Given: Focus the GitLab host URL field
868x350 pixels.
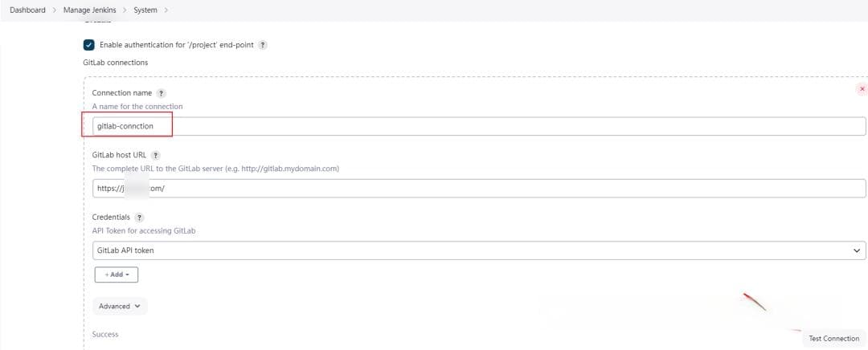Looking at the screenshot, I should pyautogui.click(x=479, y=188).
